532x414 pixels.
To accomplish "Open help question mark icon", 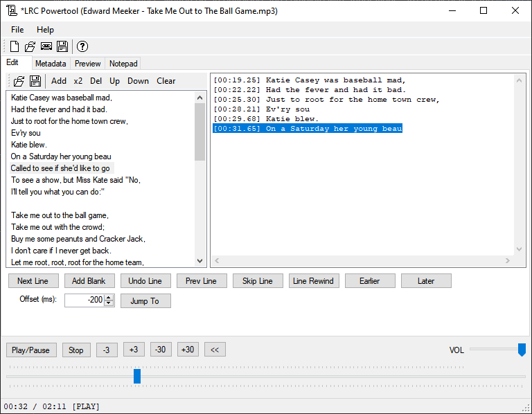I will coord(82,46).
